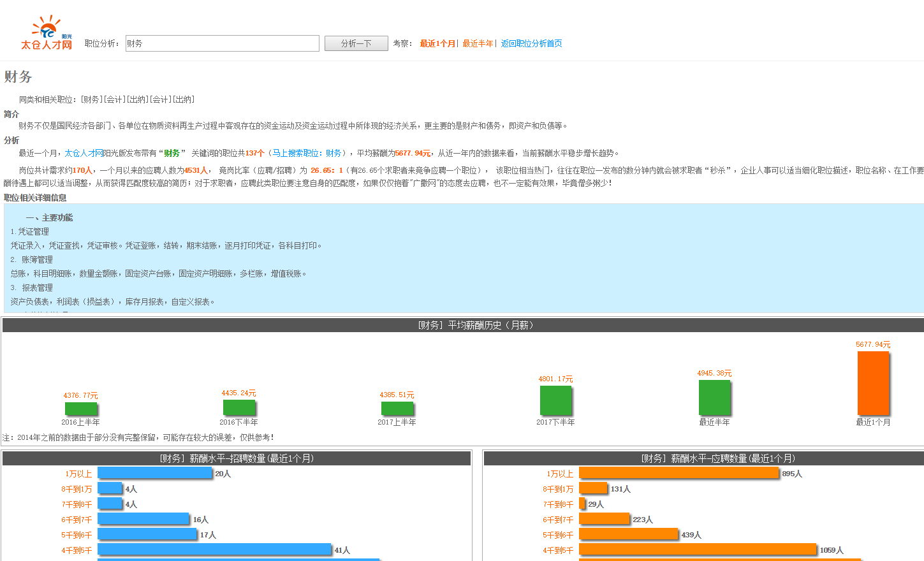
Task: Click the 8千到1万 label in application chart
Action: click(x=559, y=488)
